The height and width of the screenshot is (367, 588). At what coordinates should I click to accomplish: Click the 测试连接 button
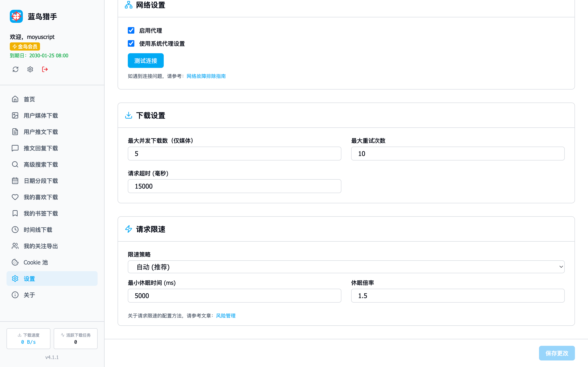pyautogui.click(x=146, y=61)
